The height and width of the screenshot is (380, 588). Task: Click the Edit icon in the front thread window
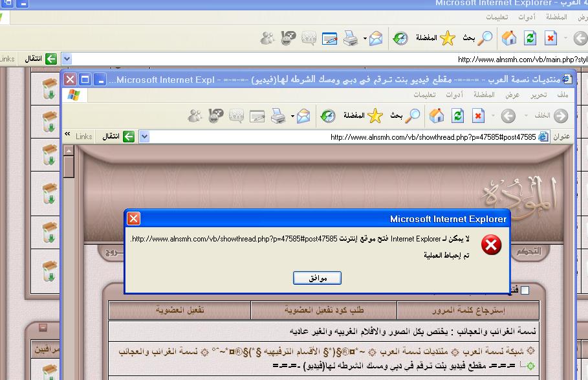point(257,116)
